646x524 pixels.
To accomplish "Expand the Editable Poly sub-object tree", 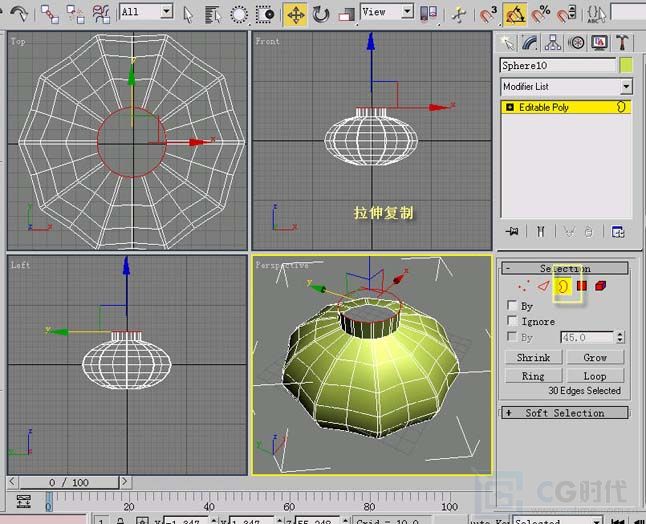I will click(x=510, y=108).
